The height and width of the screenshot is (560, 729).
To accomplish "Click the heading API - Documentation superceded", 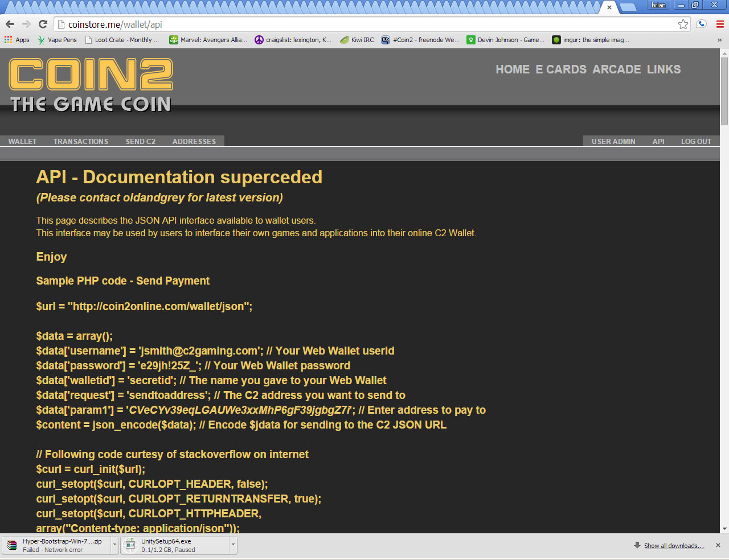I will click(x=179, y=177).
